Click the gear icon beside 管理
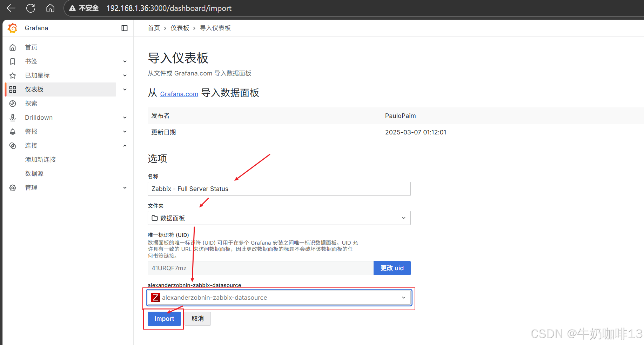This screenshot has width=644, height=345. pos(13,188)
